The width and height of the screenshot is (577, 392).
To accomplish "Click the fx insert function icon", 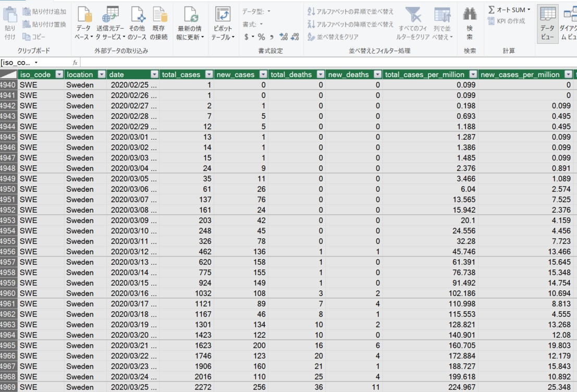I will [x=75, y=63].
